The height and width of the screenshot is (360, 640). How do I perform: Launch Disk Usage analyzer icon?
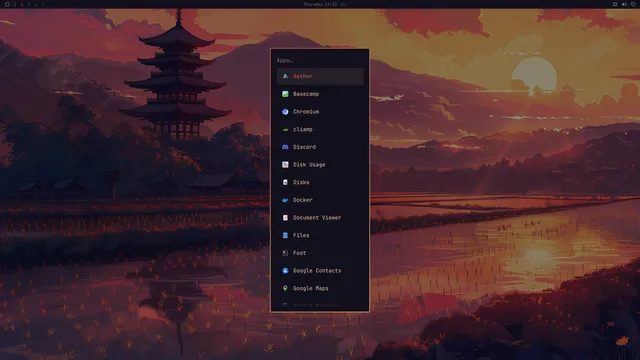285,164
